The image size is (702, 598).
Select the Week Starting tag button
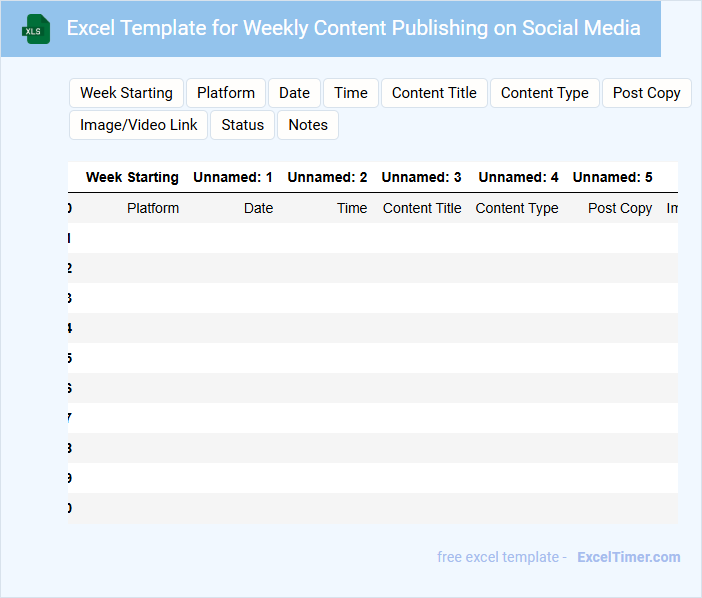(x=126, y=93)
